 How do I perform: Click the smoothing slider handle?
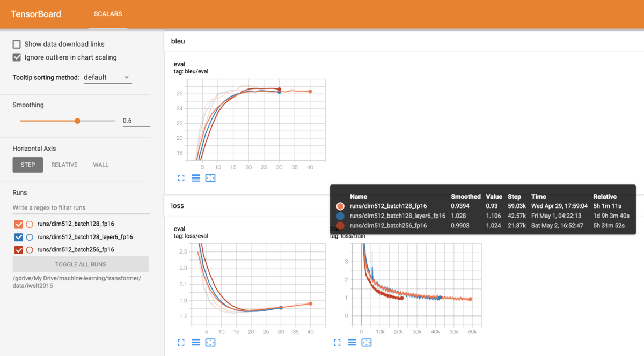coord(77,121)
